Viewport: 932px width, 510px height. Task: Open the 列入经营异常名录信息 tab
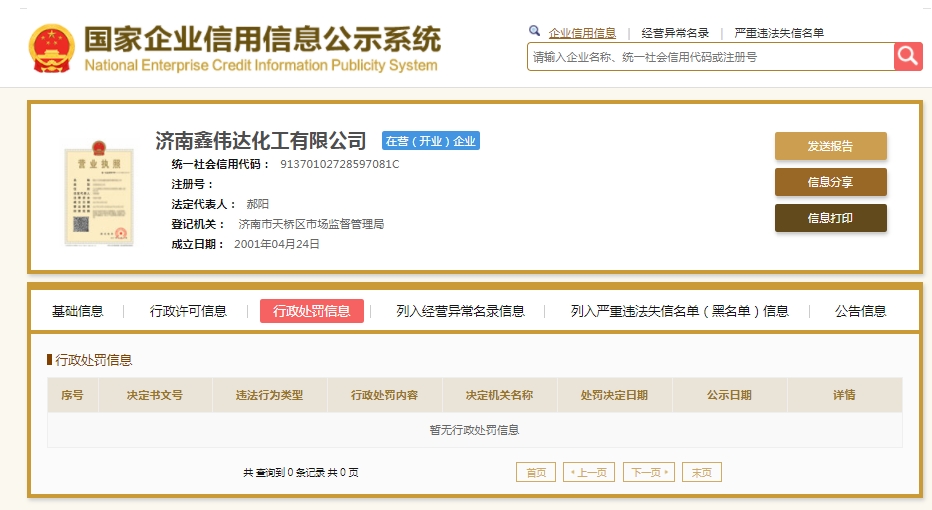(461, 311)
